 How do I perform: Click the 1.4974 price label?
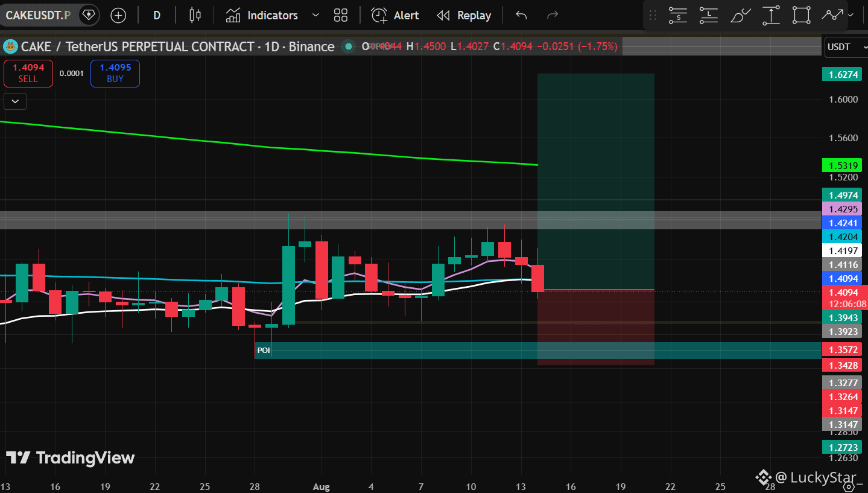(841, 194)
